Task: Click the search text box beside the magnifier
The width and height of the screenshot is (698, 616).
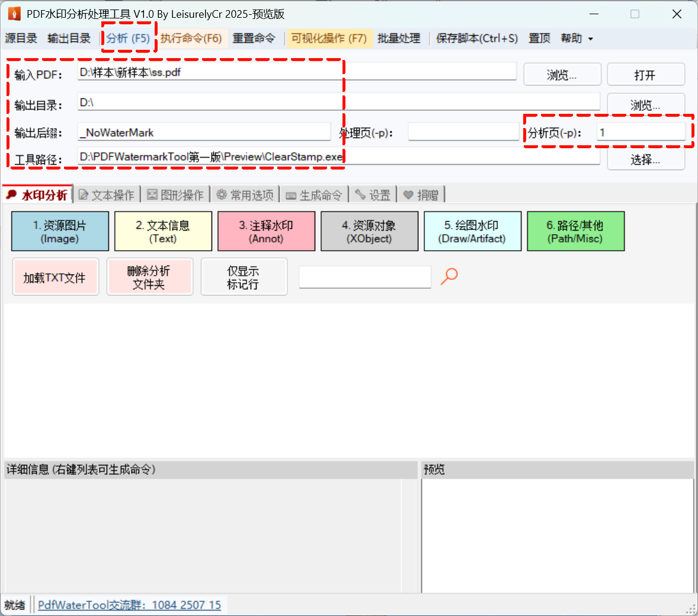Action: pos(365,276)
